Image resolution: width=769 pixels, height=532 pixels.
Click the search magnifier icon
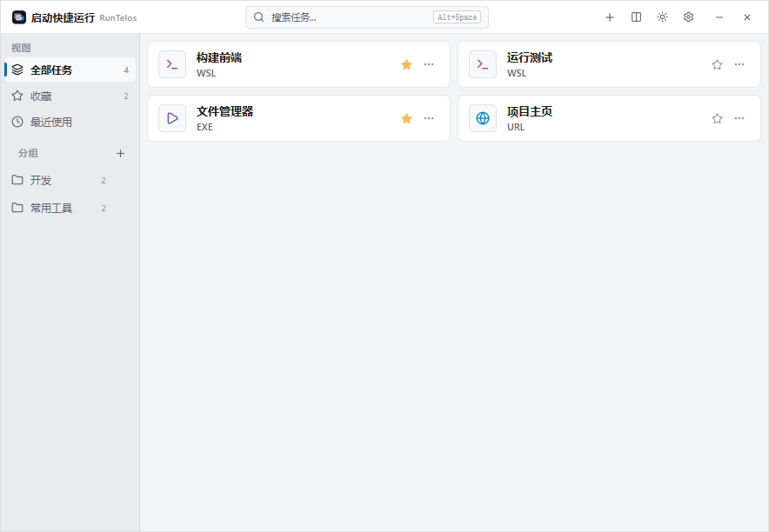258,17
